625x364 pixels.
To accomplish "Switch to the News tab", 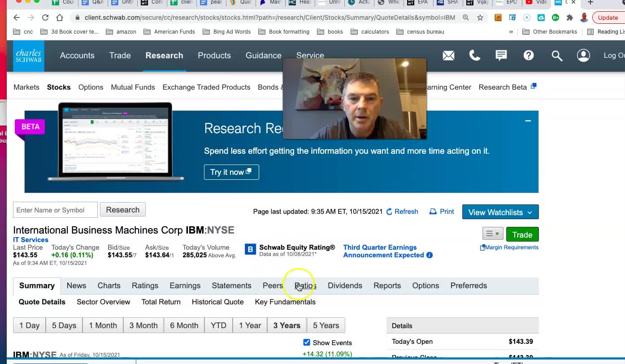I will click(x=76, y=286).
